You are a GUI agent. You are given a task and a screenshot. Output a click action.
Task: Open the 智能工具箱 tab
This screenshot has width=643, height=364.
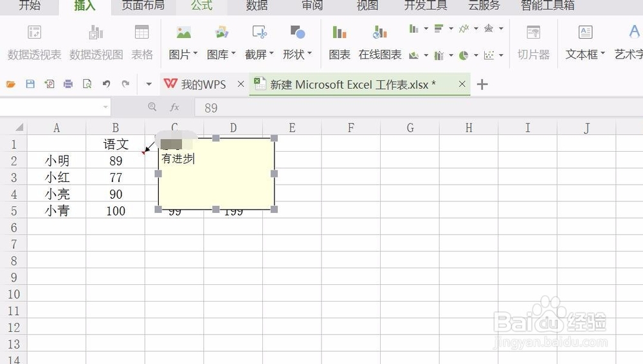tap(547, 5)
